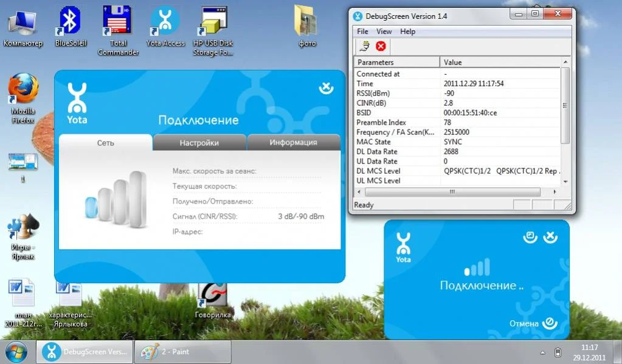The width and height of the screenshot is (622, 364).
Task: Select the Connected at row
Action: [457, 74]
